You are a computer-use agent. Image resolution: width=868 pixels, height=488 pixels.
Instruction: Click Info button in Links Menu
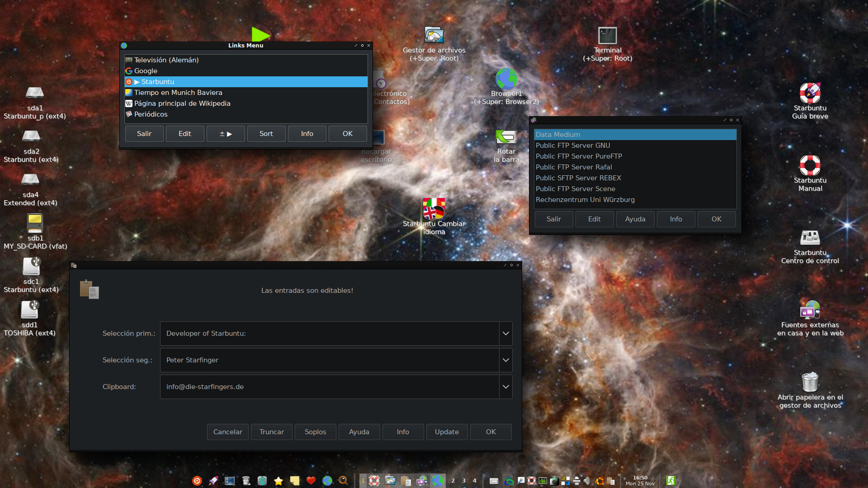tap(307, 134)
